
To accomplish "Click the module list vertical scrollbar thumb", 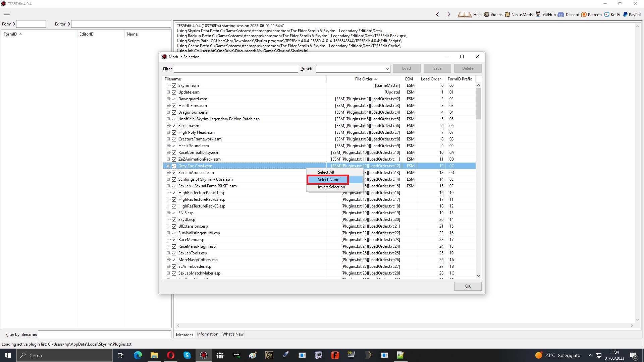I will pyautogui.click(x=478, y=103).
